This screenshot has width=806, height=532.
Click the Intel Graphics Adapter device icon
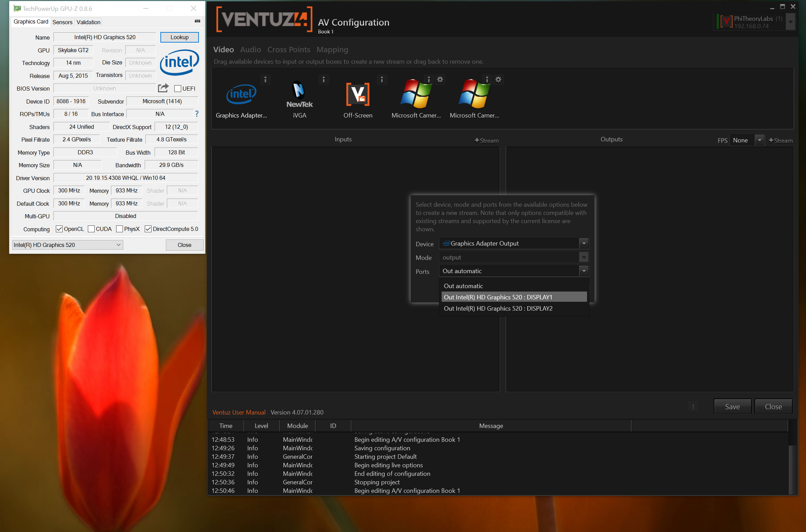coord(241,95)
